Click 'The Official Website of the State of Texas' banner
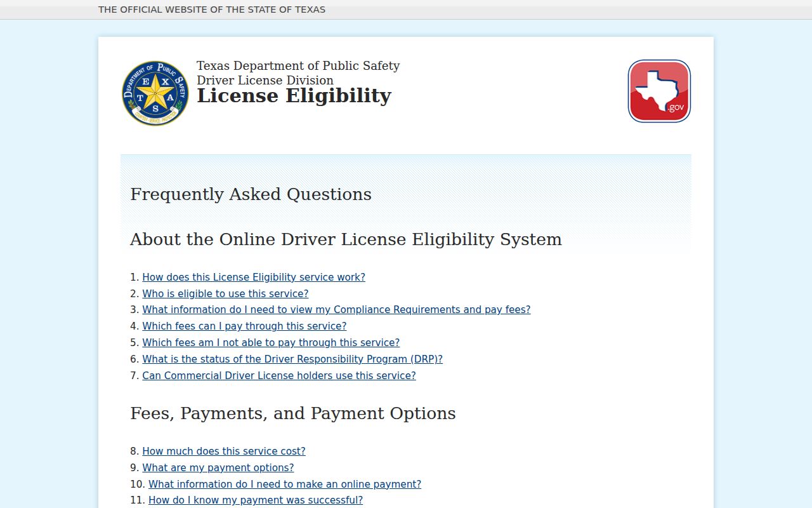The width and height of the screenshot is (812, 508). click(212, 10)
